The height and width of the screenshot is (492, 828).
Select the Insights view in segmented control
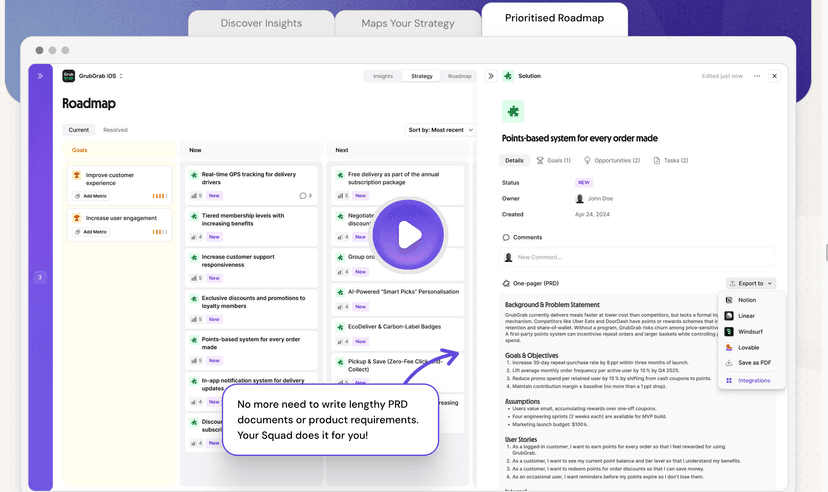coord(383,76)
